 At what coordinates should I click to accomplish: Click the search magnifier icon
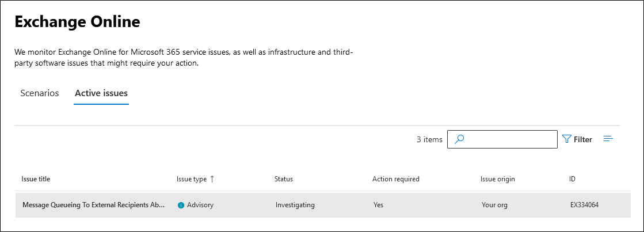point(459,139)
